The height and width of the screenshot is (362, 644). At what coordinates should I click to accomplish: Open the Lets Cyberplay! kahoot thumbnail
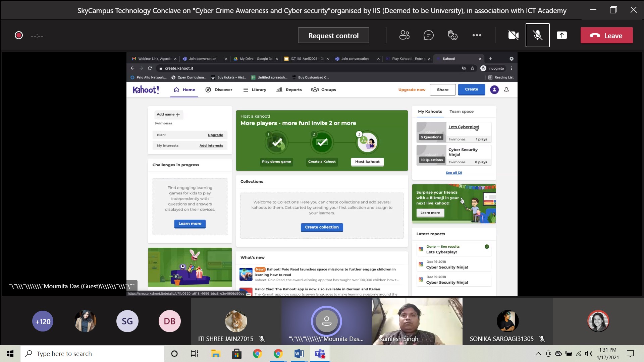pyautogui.click(x=431, y=132)
